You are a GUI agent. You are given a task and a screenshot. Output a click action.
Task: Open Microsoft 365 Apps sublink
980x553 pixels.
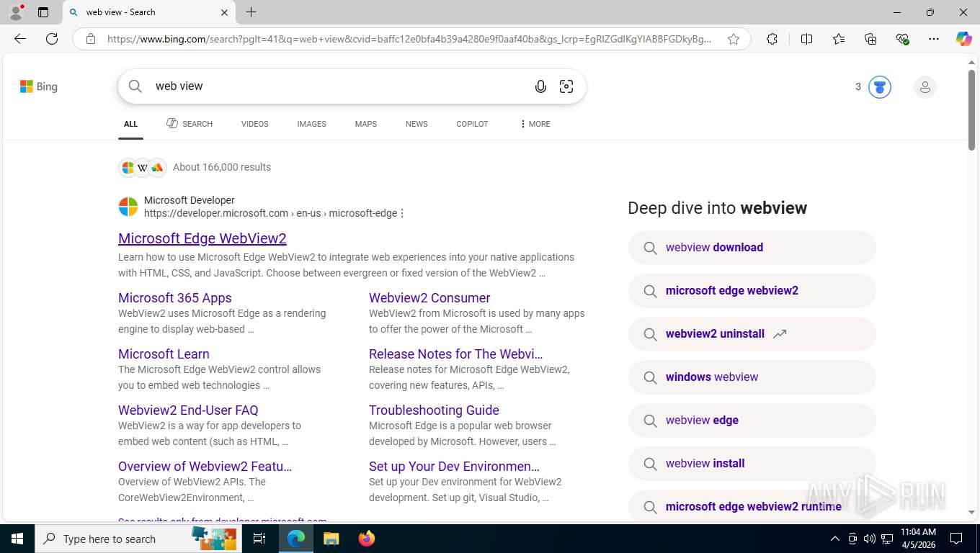coord(175,298)
